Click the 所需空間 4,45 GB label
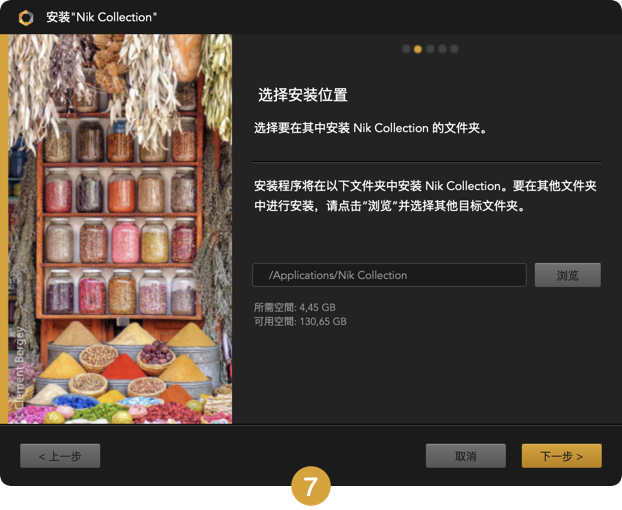Image resolution: width=622 pixels, height=510 pixels. 295,307
